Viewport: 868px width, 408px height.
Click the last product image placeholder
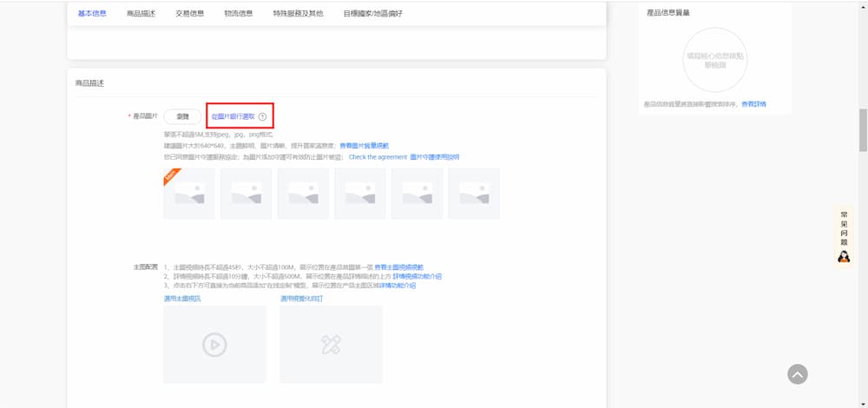pyautogui.click(x=473, y=194)
